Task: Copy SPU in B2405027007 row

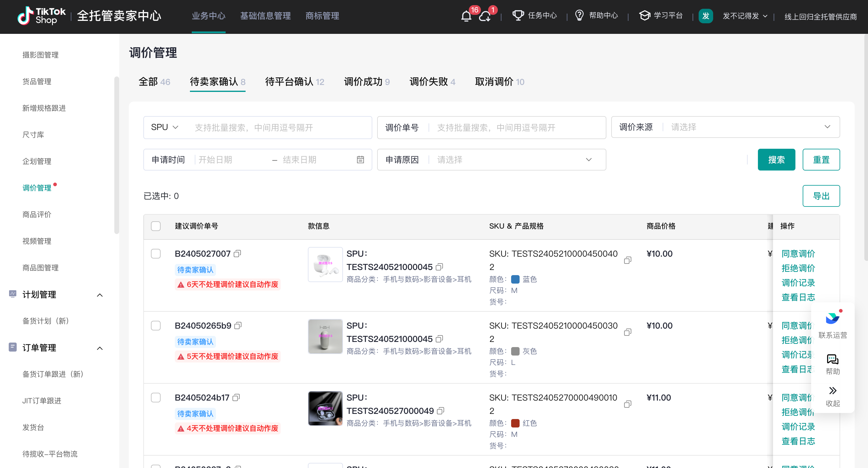Action: click(x=439, y=267)
